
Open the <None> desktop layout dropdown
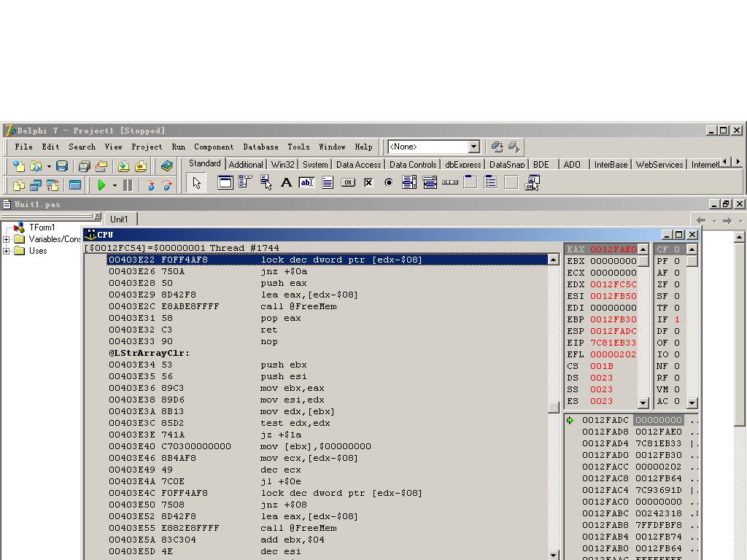point(473,147)
